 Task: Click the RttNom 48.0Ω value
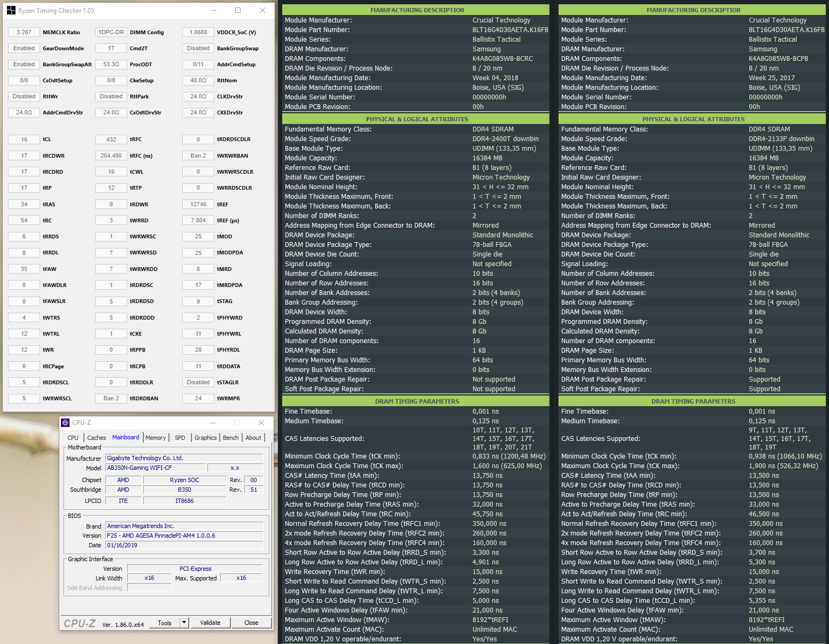pyautogui.click(x=198, y=80)
